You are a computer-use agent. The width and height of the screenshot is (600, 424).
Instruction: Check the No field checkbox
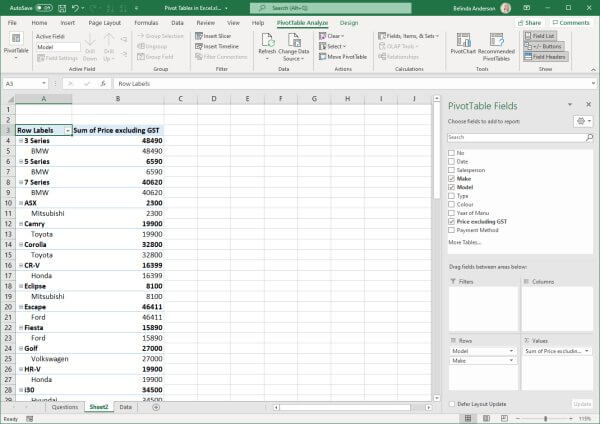[x=452, y=153]
